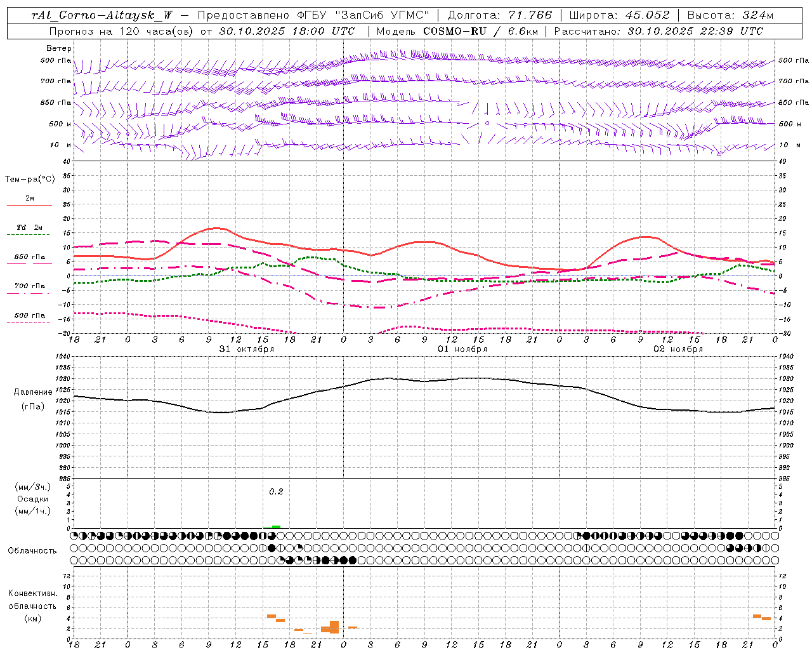Viewport: 812px width, 650px height.
Task: Click the 0.2 precipitation amount value
Action: [x=276, y=492]
